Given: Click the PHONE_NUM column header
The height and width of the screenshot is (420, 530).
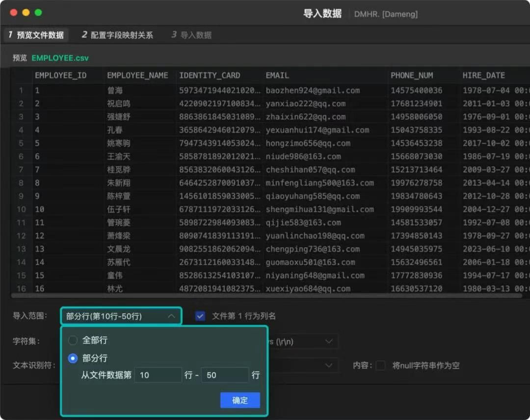Looking at the screenshot, I should [x=412, y=76].
